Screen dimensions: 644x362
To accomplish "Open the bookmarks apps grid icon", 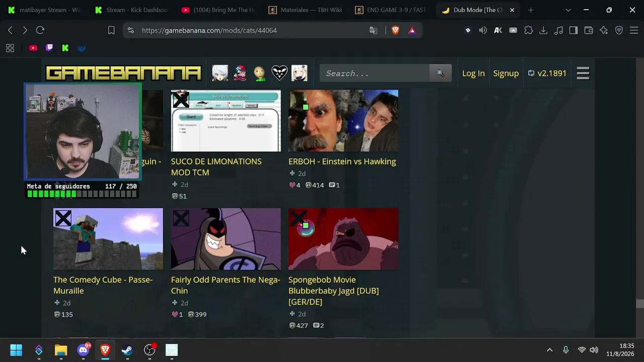I will tap(10, 48).
